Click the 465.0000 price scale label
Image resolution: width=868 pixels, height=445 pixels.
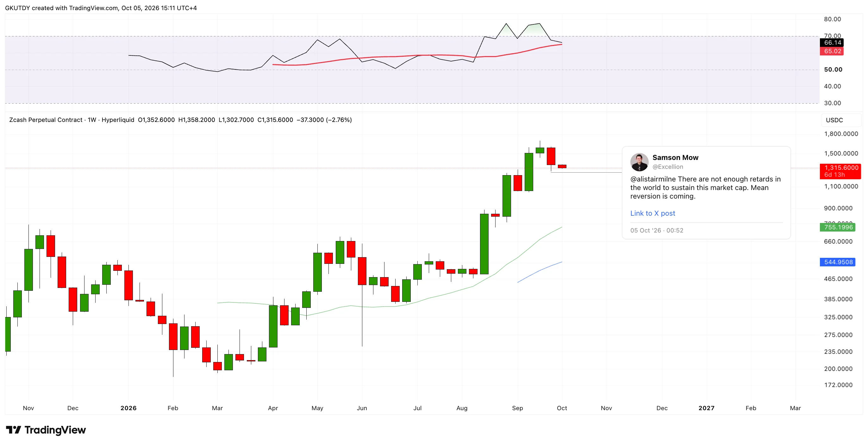838,279
